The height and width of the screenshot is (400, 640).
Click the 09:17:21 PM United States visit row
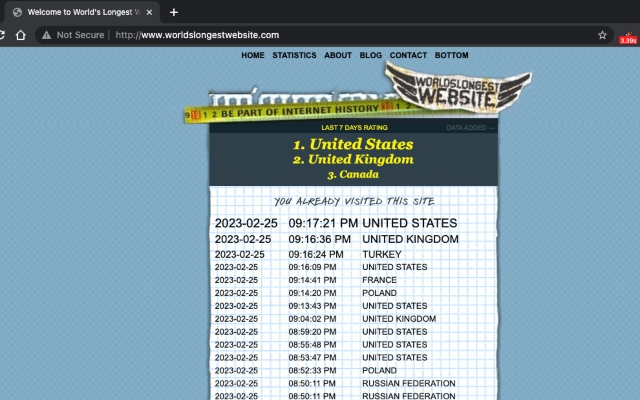click(336, 223)
